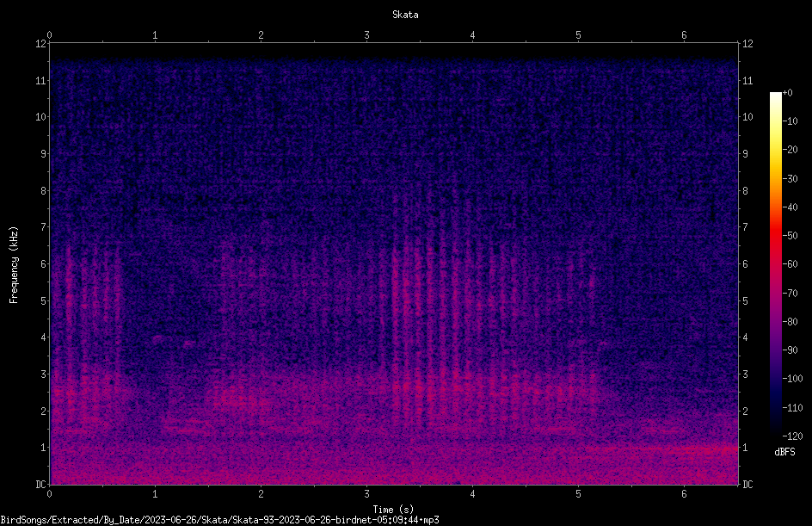Image resolution: width=812 pixels, height=526 pixels.
Task: Click the file path text at the bottom
Action: (219, 520)
